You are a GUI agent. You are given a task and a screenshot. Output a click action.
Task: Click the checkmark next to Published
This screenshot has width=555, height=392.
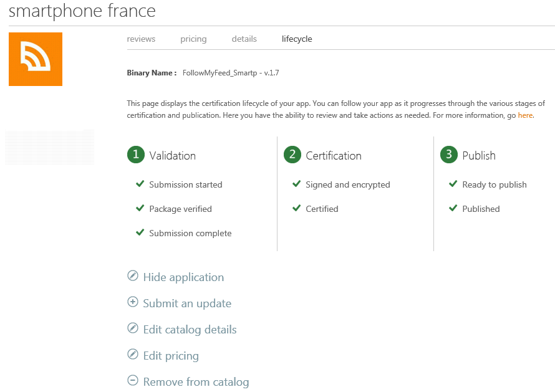click(x=453, y=208)
